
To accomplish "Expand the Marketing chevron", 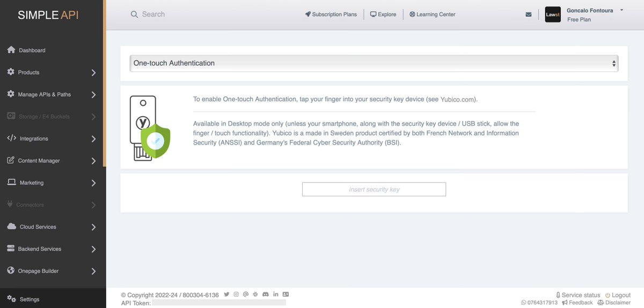I will tap(93, 183).
